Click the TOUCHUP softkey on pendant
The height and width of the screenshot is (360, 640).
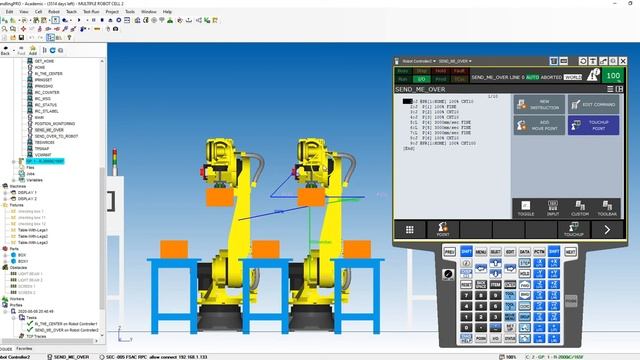tap(573, 230)
